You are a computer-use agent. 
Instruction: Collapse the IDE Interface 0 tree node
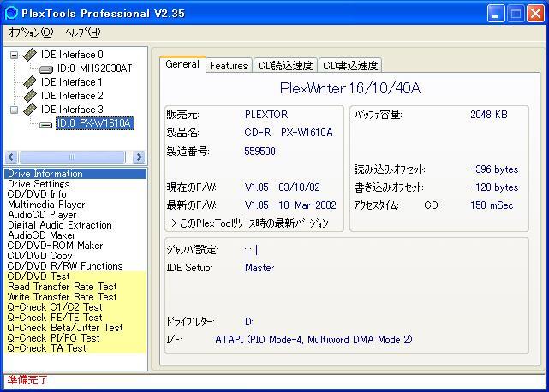(x=15, y=55)
